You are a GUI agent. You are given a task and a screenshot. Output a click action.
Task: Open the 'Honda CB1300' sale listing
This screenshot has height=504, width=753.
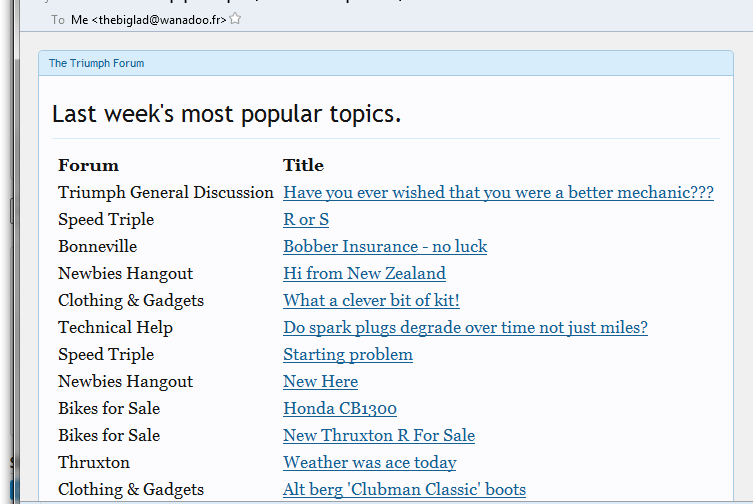339,409
